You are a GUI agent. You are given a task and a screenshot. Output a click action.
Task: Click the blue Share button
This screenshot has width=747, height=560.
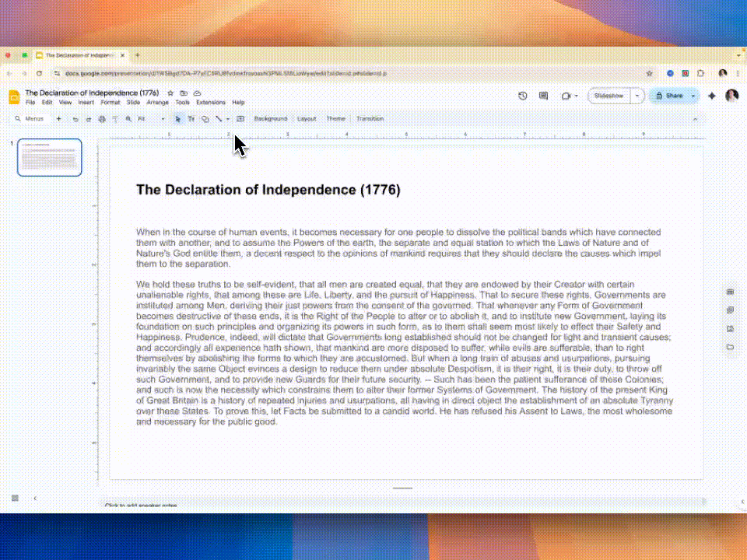pyautogui.click(x=671, y=96)
